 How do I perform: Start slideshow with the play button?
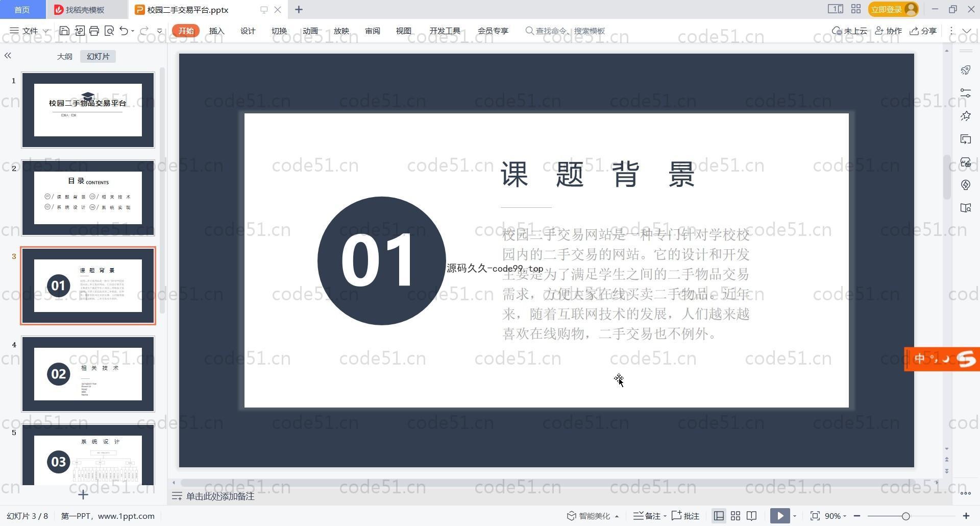[780, 516]
